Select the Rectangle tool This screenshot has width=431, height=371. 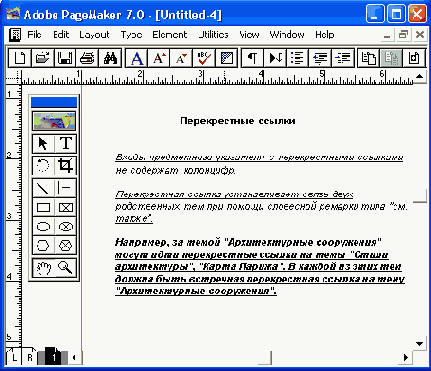click(43, 207)
